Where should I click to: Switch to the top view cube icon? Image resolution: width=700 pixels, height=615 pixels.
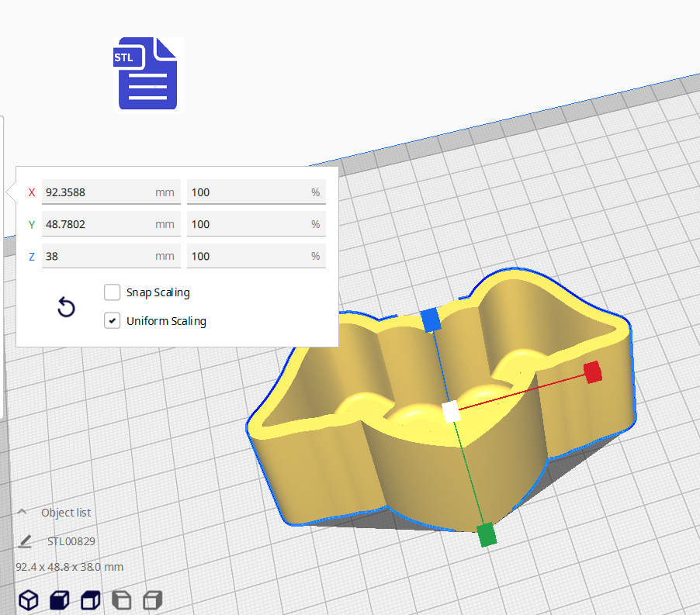point(91,600)
